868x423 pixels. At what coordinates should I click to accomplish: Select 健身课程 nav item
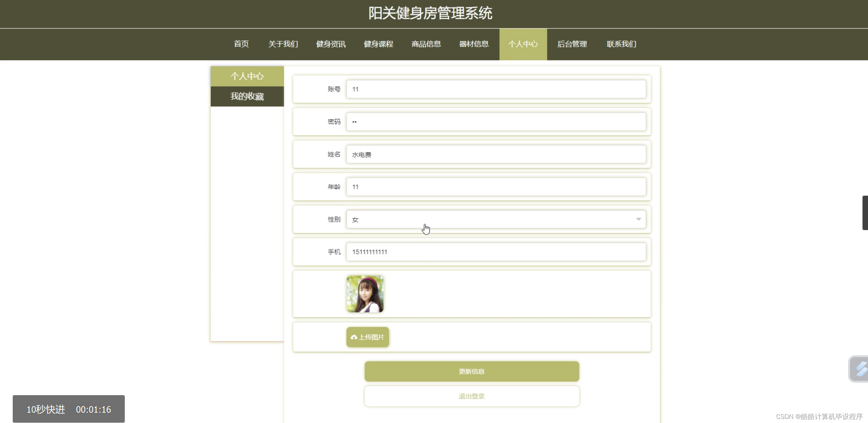pos(378,44)
